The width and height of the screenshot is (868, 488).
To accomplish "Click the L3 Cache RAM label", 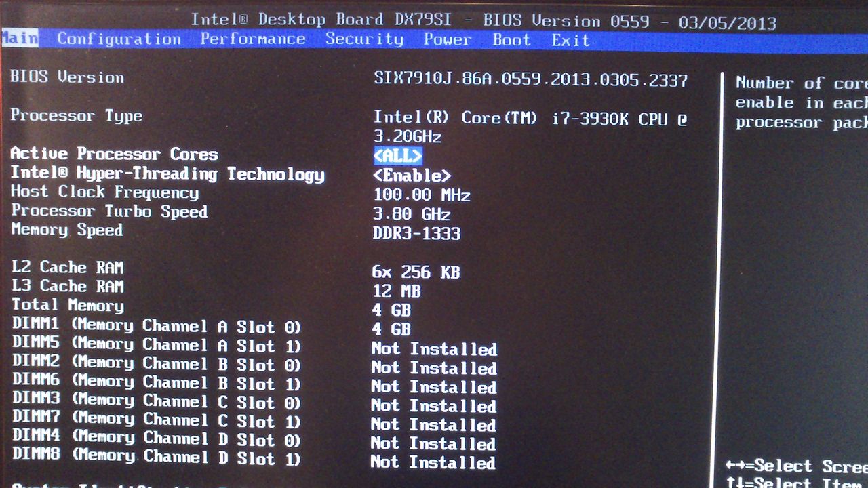I will 68,287.
